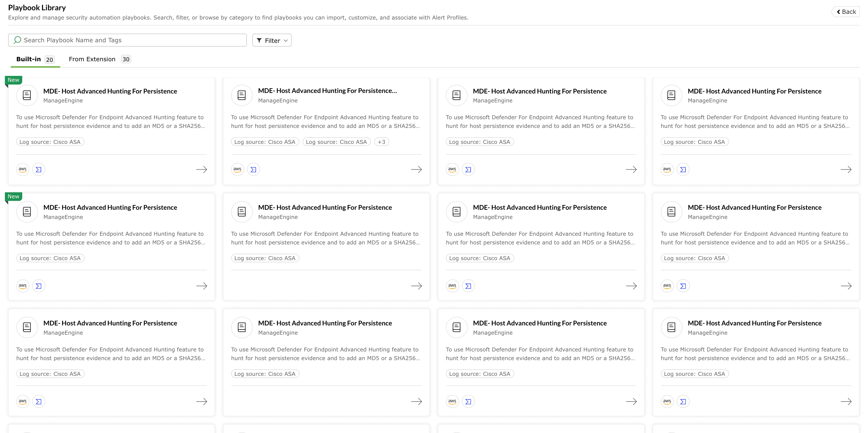The image size is (868, 433).
Task: Open the Filter dropdown
Action: [x=272, y=40]
